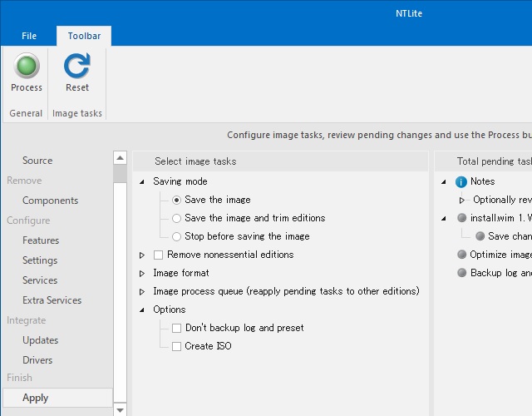Open the Services page
This screenshot has height=416, width=532.
(x=40, y=280)
